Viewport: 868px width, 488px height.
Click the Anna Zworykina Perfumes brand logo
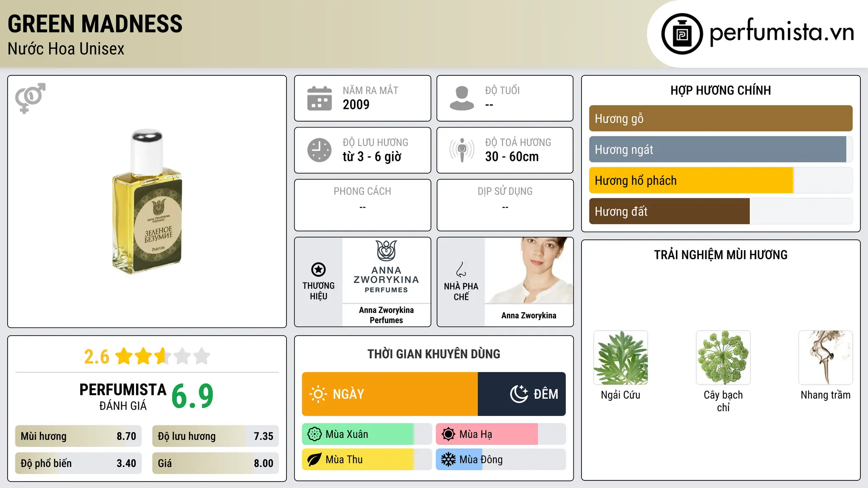tap(386, 267)
